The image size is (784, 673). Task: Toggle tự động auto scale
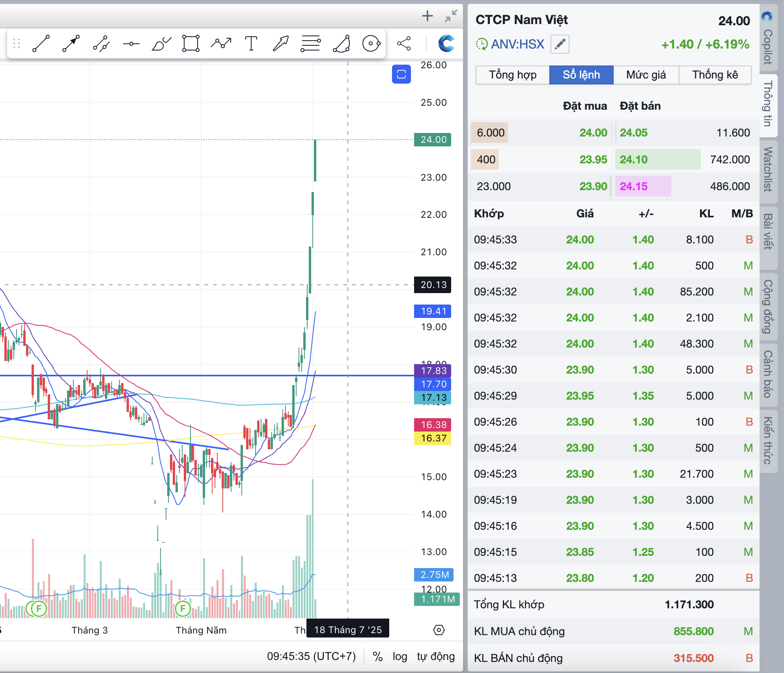436,656
